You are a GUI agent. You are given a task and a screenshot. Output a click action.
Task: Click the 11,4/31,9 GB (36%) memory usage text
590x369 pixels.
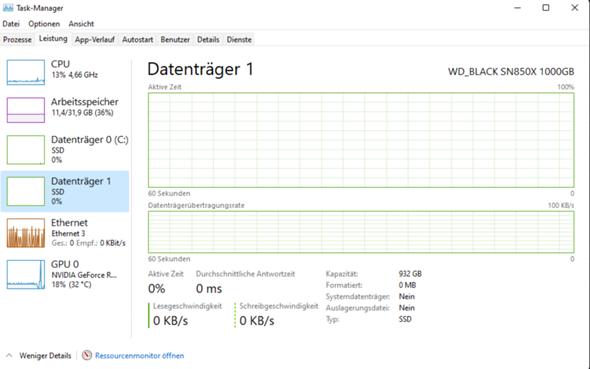(x=82, y=112)
